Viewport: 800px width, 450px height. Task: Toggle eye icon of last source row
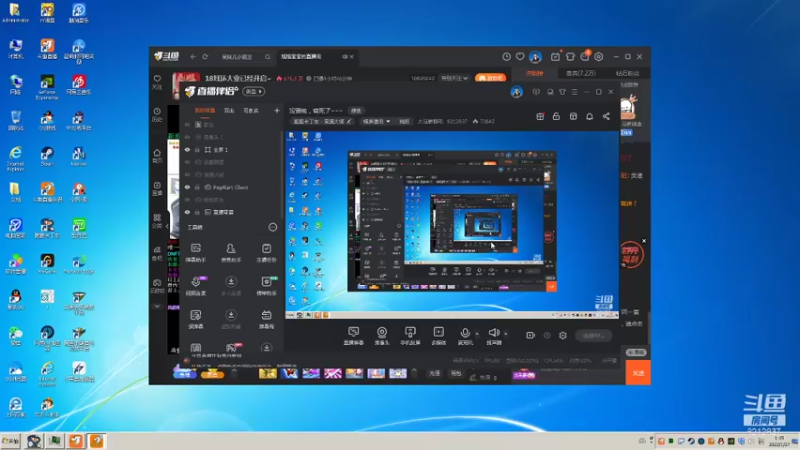pyautogui.click(x=187, y=212)
